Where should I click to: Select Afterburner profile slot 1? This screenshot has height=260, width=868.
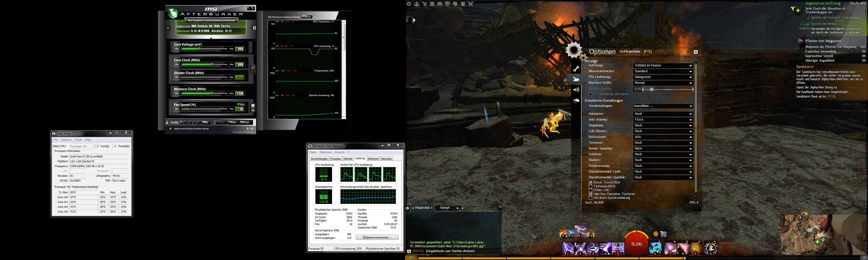181,123
